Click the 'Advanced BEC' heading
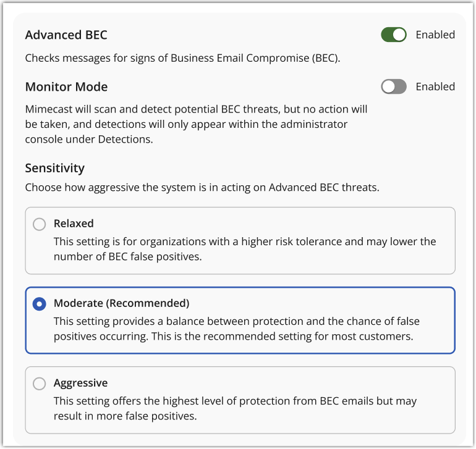 pos(66,35)
